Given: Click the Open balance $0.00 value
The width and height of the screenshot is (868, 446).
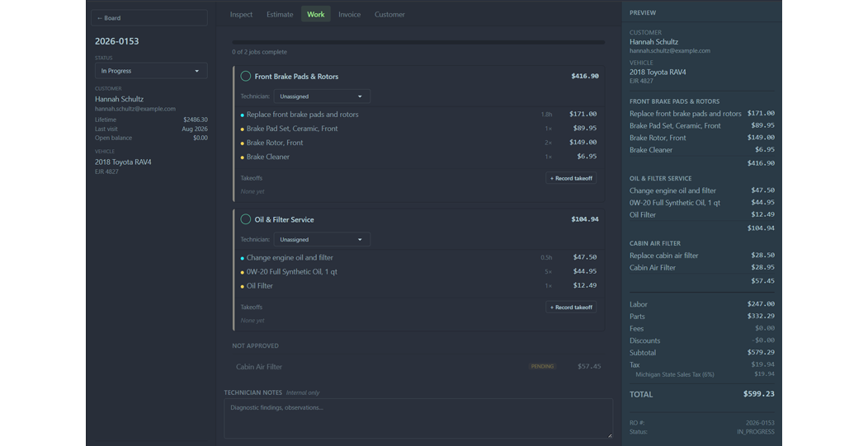Looking at the screenshot, I should pyautogui.click(x=200, y=138).
